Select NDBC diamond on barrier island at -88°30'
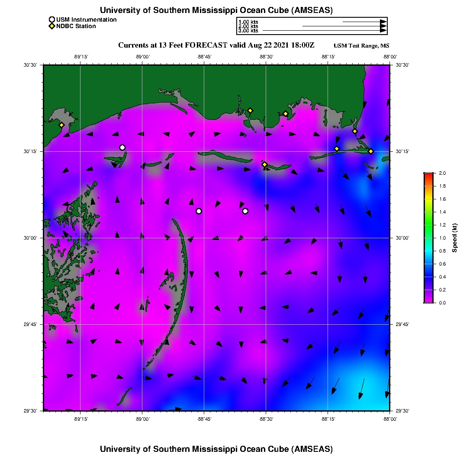The image size is (476, 454). coord(265,164)
